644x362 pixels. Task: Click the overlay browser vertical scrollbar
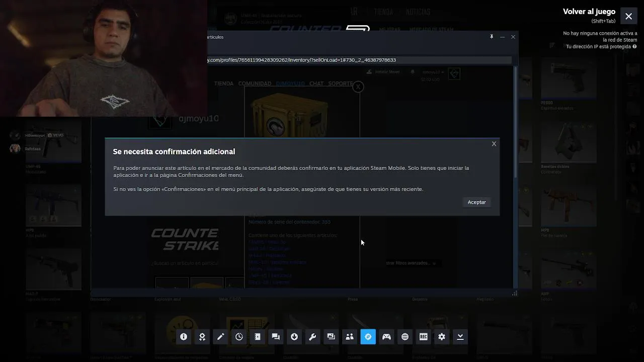pyautogui.click(x=515, y=122)
